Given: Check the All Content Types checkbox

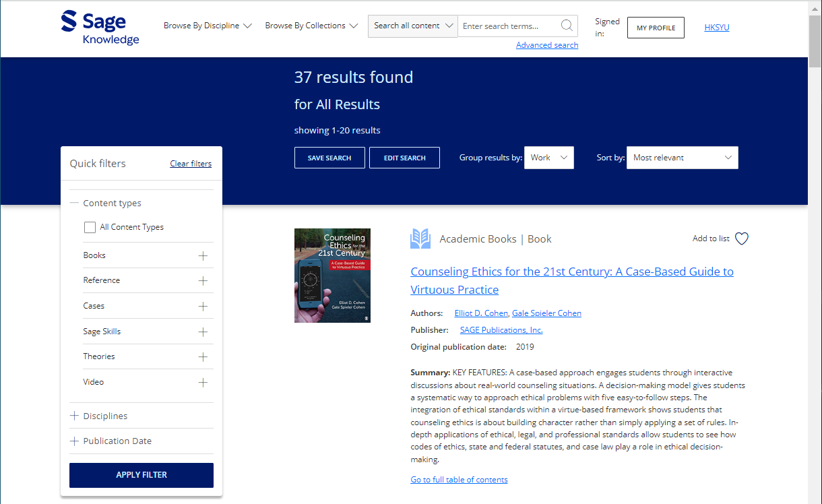Looking at the screenshot, I should [x=90, y=228].
